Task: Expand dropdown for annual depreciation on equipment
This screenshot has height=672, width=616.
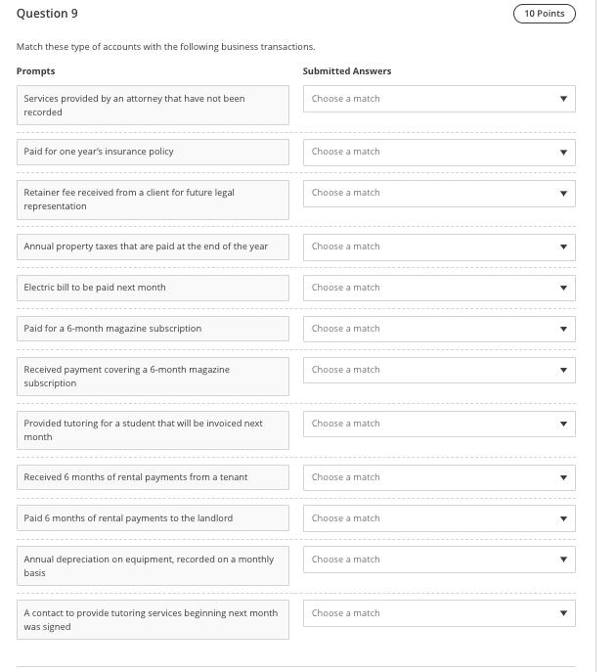Action: pos(438,560)
